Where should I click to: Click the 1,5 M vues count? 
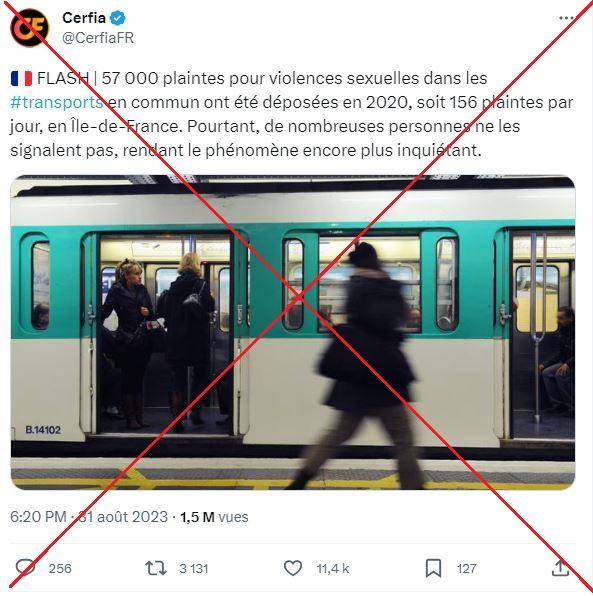pyautogui.click(x=214, y=517)
